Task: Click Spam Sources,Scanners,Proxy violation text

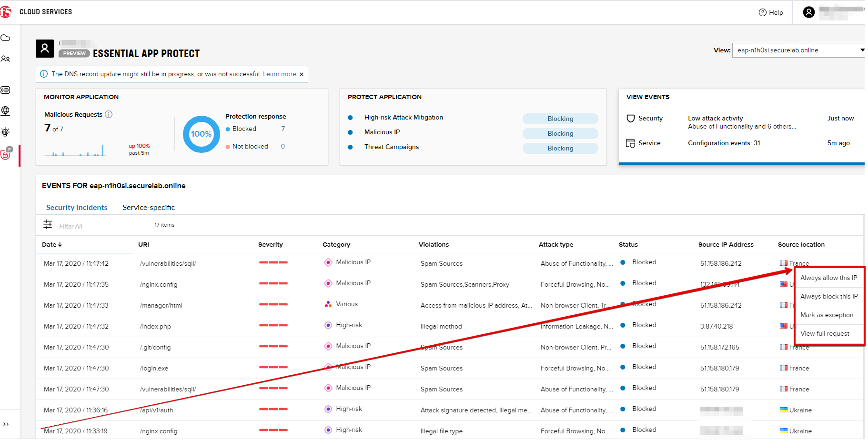Action: [x=464, y=284]
